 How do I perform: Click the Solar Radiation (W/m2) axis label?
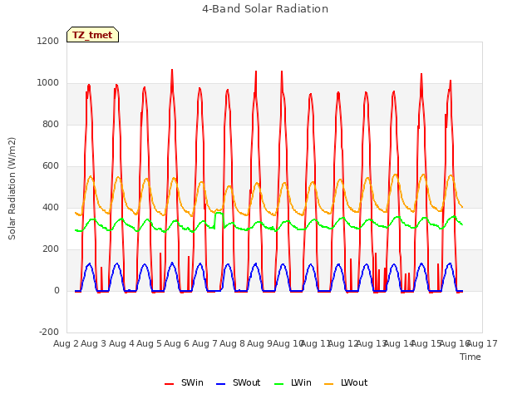point(12,189)
